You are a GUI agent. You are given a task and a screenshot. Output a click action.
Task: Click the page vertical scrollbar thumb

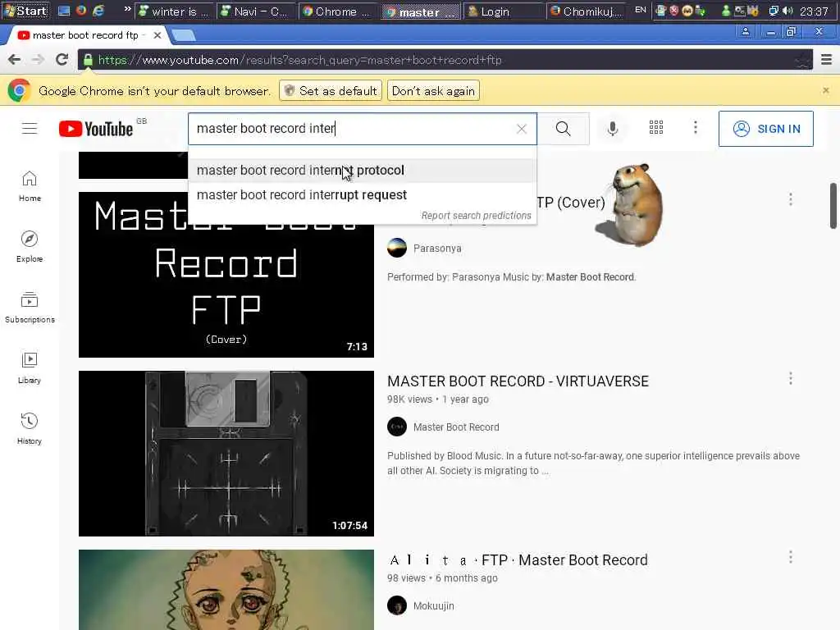tap(833, 206)
